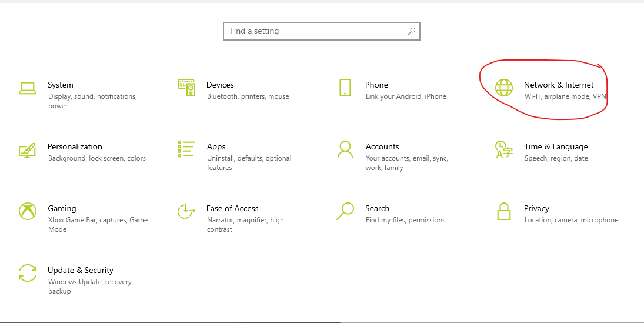Open the Network & Internet globe icon
Screen dimensions: 644x323
[504, 88]
